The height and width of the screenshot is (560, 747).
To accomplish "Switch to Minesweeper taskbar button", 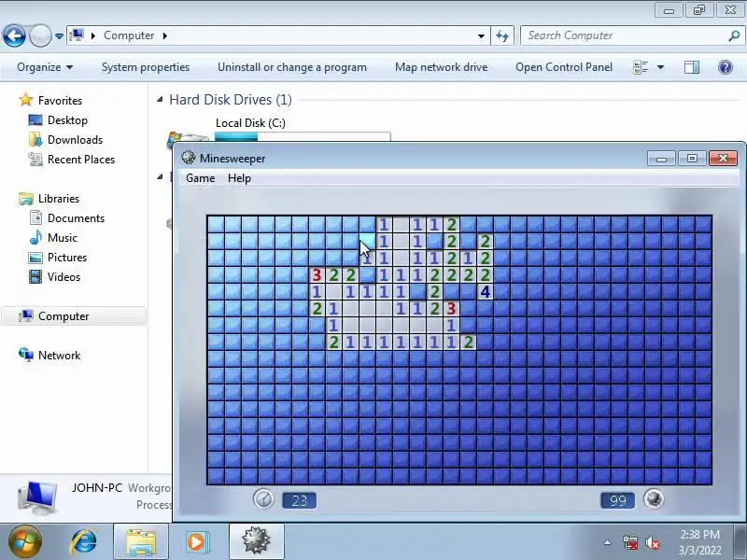I will (256, 541).
